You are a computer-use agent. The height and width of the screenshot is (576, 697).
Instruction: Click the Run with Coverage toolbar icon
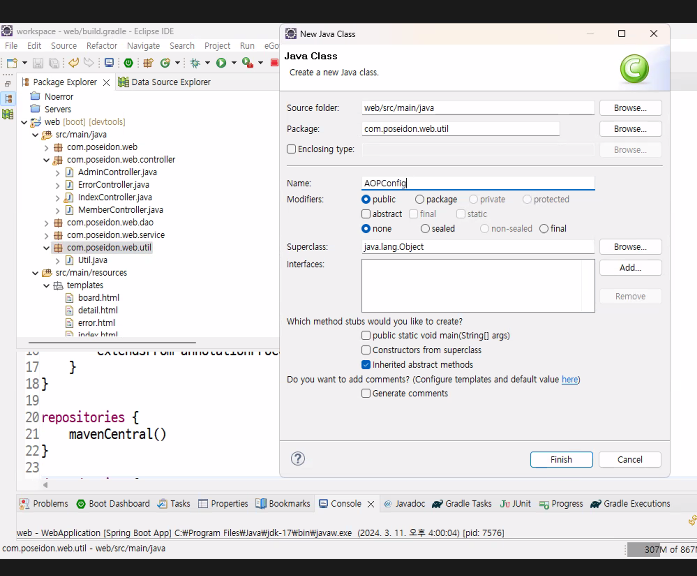[x=247, y=63]
